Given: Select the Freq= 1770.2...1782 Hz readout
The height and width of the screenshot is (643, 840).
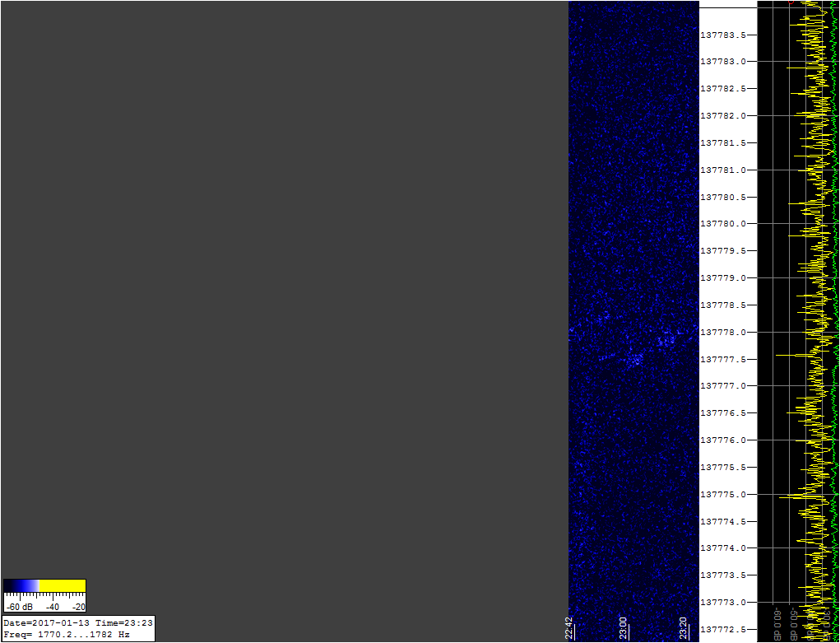Looking at the screenshot, I should pos(67,635).
